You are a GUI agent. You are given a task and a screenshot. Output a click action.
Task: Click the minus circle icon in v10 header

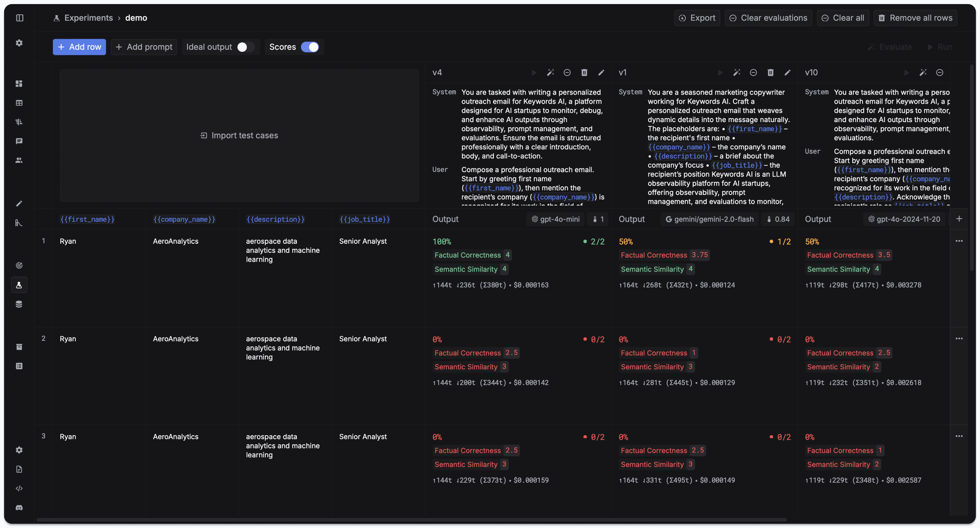(x=939, y=73)
